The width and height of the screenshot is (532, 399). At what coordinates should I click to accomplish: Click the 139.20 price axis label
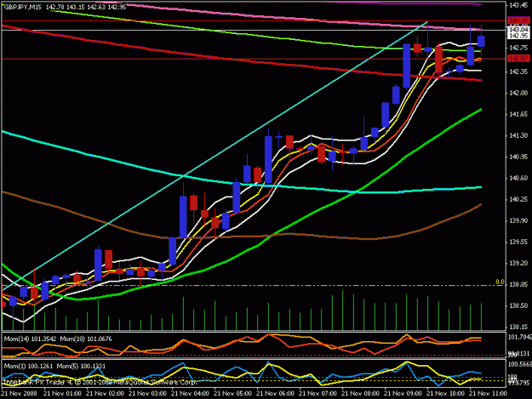518,263
